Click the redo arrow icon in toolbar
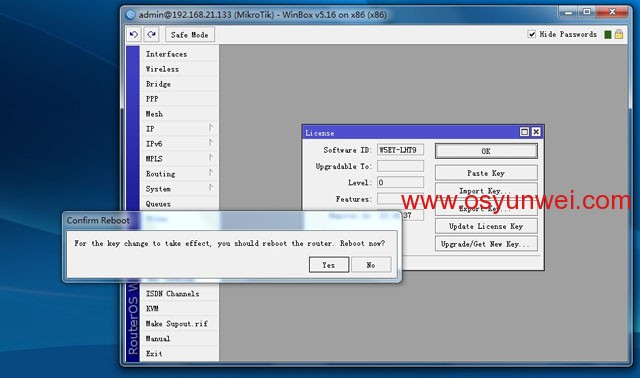The height and width of the screenshot is (378, 640). [x=151, y=35]
